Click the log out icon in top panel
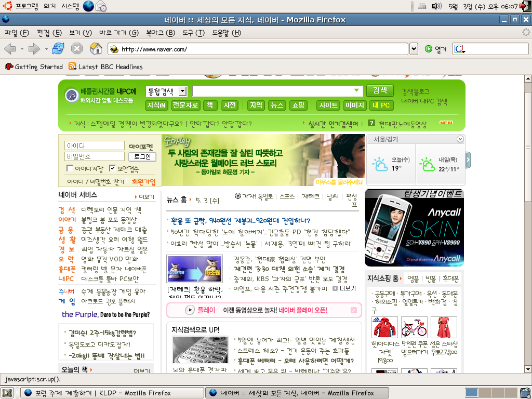532x399 pixels. (x=525, y=6)
